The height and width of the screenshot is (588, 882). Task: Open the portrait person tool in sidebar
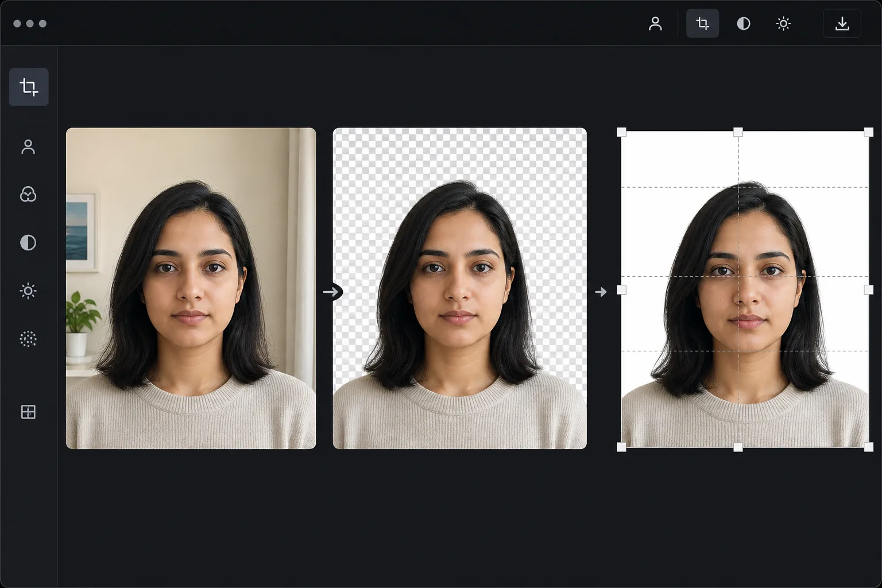28,147
